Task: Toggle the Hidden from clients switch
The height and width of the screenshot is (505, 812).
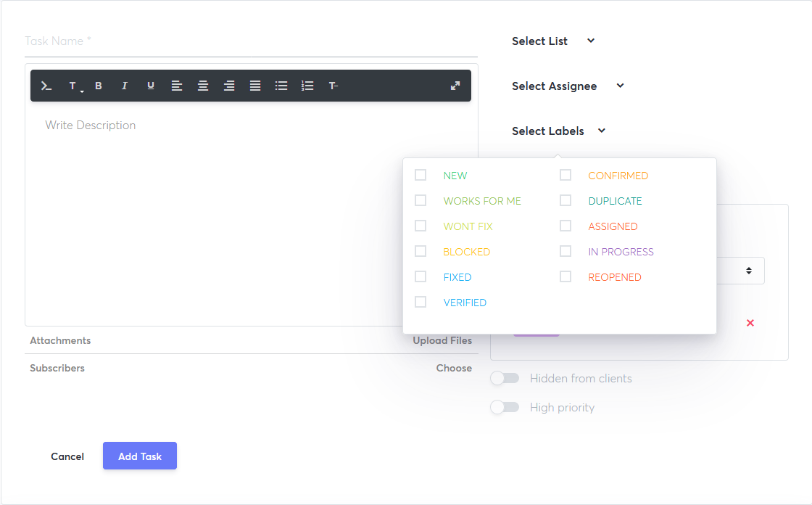Action: (505, 379)
